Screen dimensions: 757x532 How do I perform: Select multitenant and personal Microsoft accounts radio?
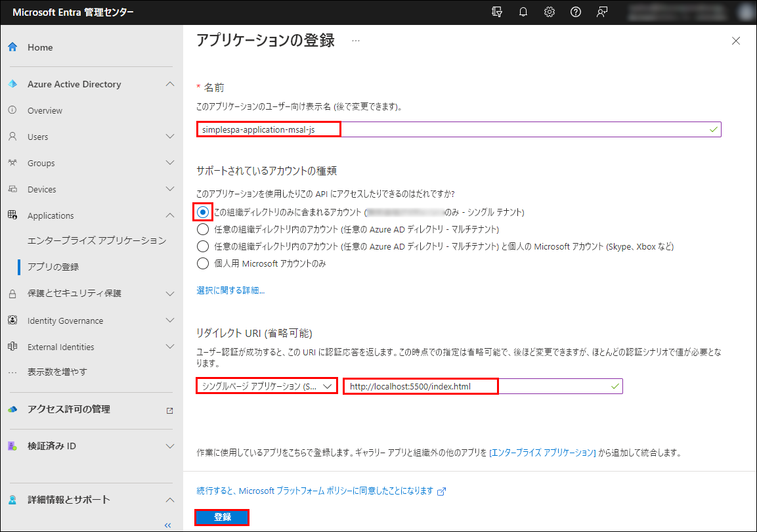coord(203,246)
